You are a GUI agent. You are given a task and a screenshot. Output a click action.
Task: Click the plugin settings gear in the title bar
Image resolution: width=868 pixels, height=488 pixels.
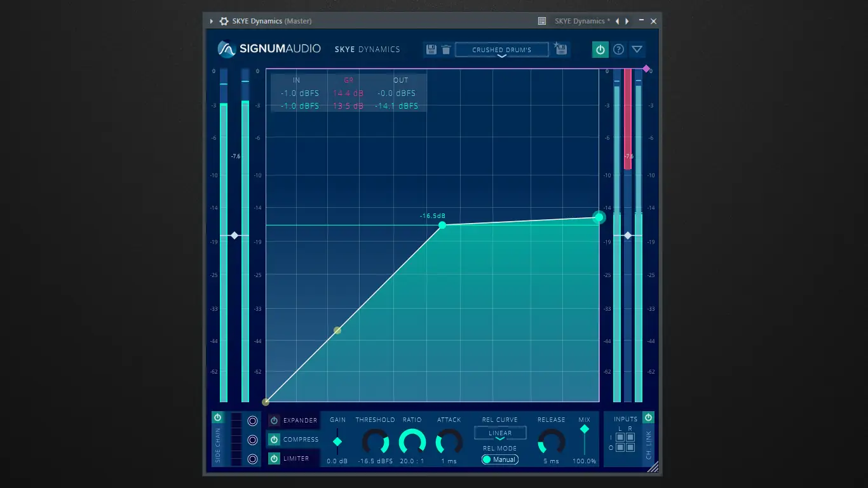pyautogui.click(x=224, y=21)
